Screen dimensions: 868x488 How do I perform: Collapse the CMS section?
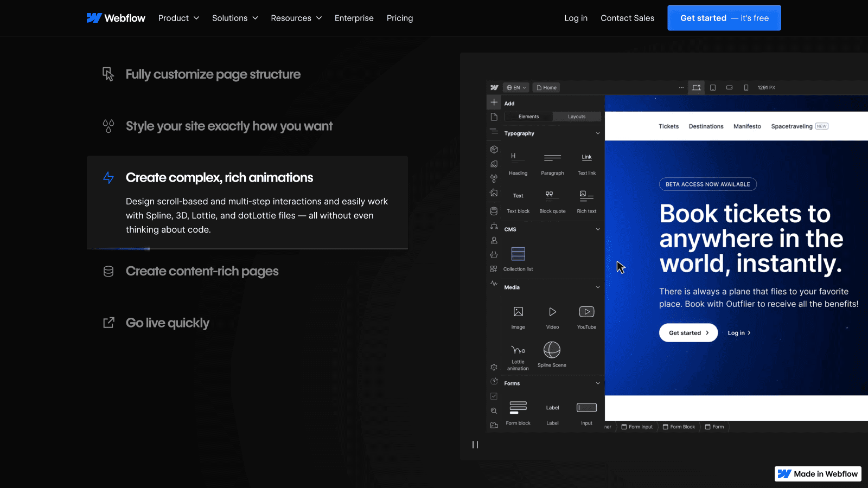click(x=598, y=229)
